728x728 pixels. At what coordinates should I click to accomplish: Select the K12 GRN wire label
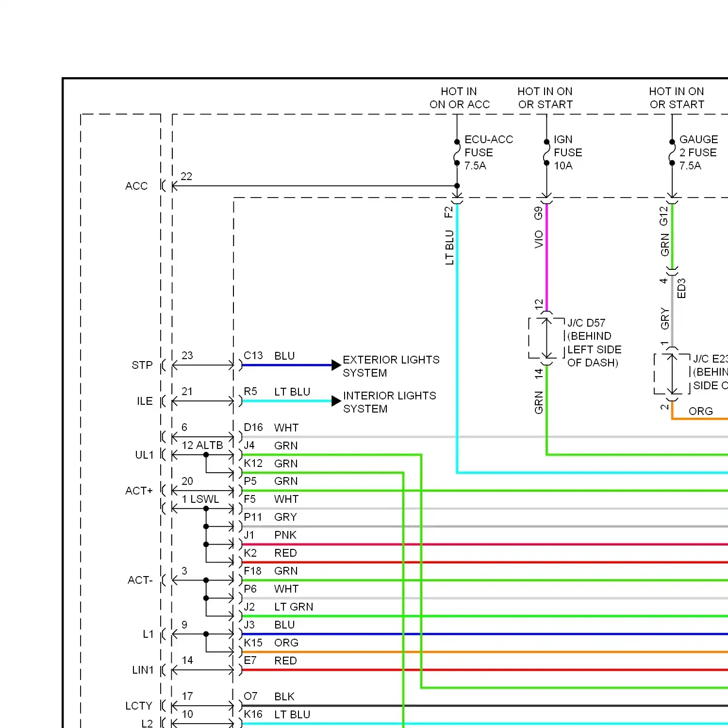270,463
